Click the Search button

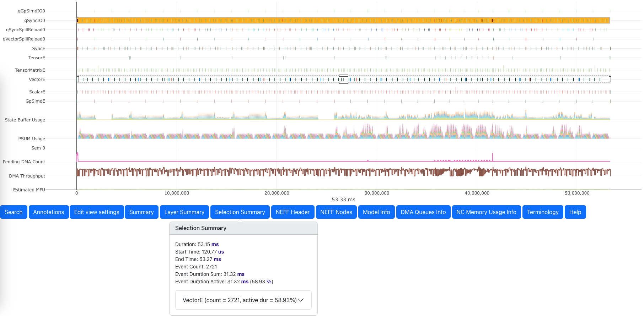pos(14,212)
